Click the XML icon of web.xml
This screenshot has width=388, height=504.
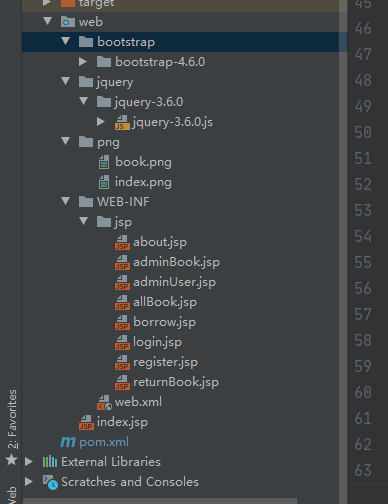click(x=104, y=402)
